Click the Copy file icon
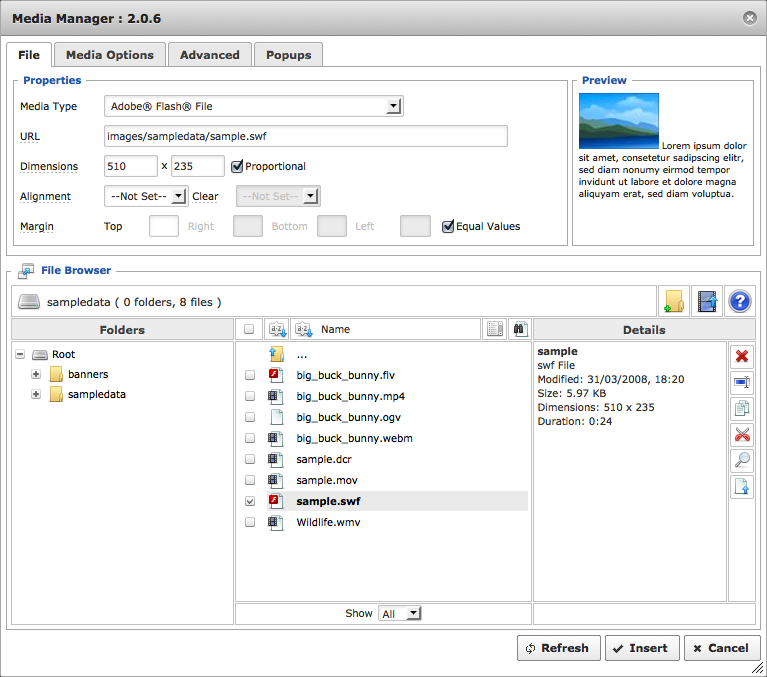 point(742,409)
